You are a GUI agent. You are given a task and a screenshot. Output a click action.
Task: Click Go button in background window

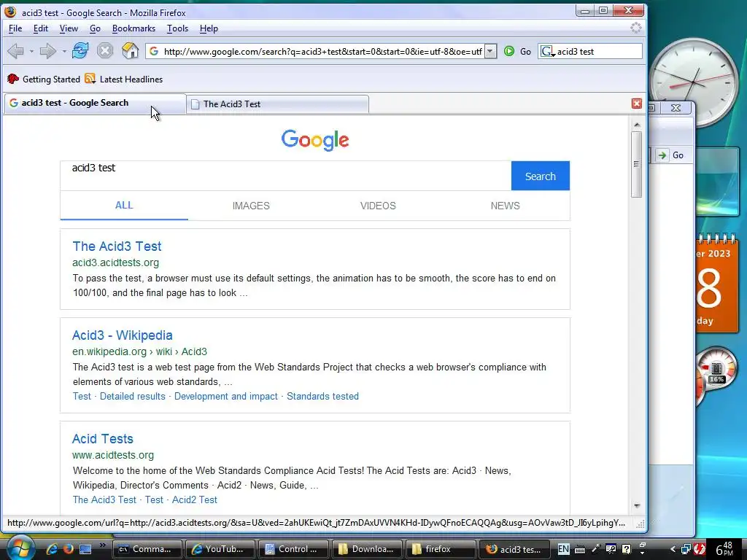[x=672, y=155]
